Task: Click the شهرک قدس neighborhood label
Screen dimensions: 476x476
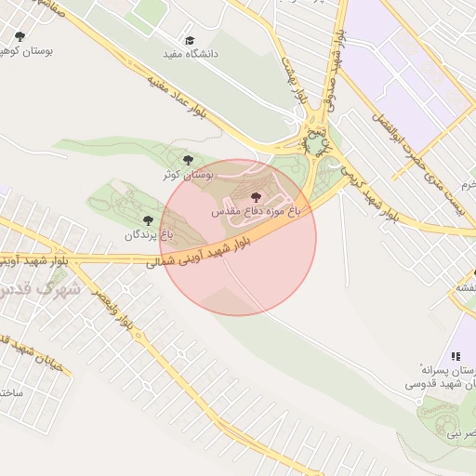Action: click(40, 289)
